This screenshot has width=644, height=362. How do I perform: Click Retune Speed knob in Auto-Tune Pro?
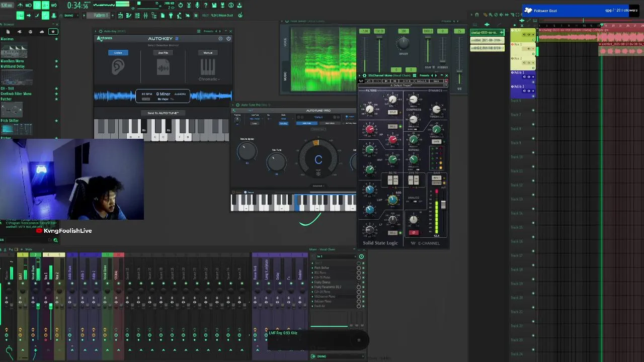click(x=247, y=151)
